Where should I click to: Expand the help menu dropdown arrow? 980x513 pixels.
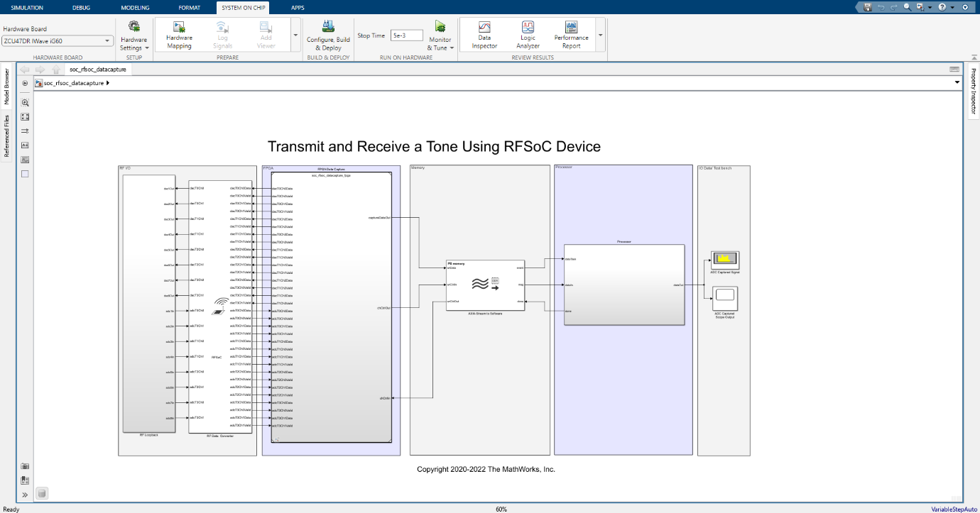coord(952,7)
